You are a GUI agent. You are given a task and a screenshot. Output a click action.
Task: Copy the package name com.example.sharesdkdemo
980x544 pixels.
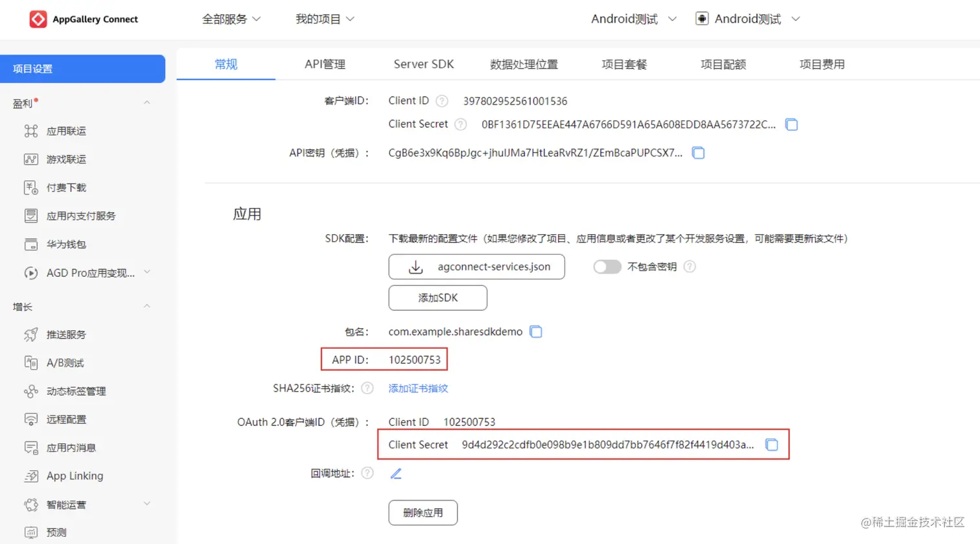(535, 331)
